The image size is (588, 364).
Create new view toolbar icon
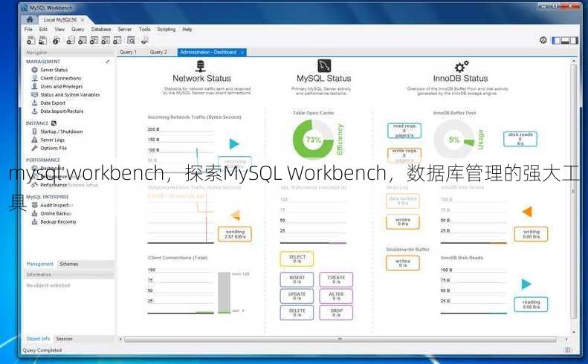click(x=94, y=40)
